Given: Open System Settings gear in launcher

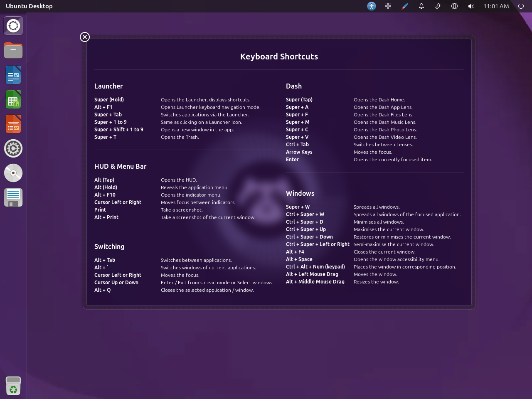Looking at the screenshot, I should point(13,148).
